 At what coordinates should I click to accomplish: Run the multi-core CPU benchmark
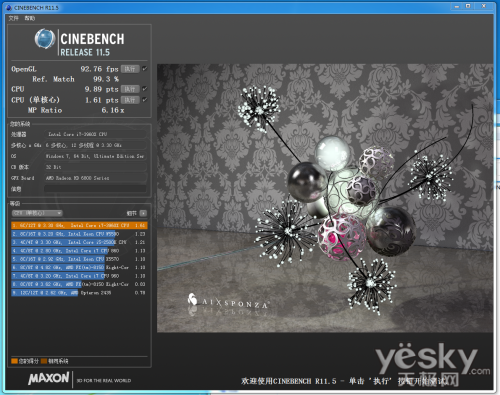[130, 89]
